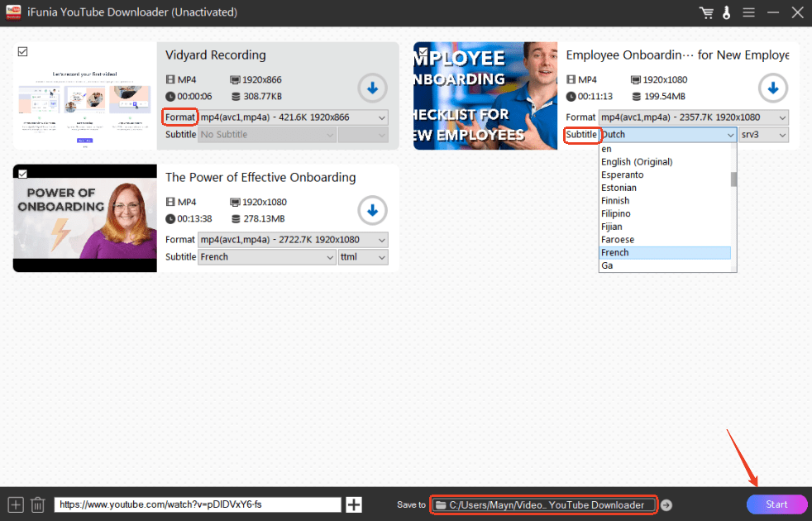This screenshot has width=812, height=521.
Task: Open the hamburger menu in title bar
Action: [749, 12]
